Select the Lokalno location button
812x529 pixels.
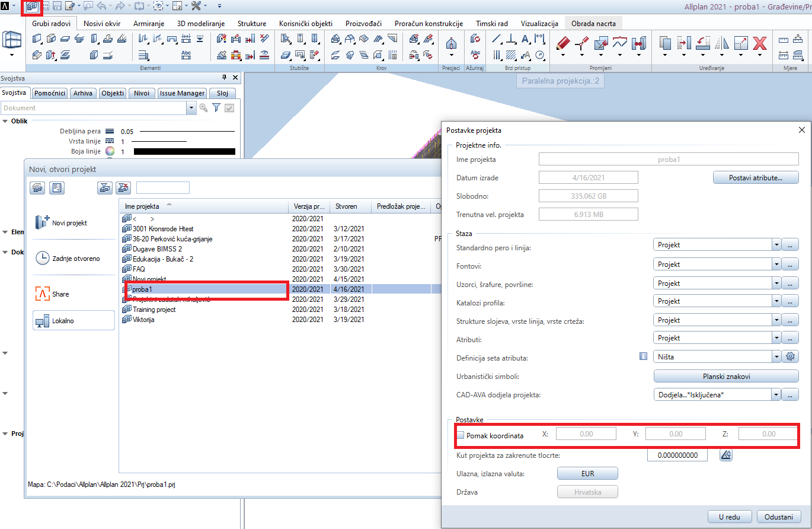coord(73,320)
